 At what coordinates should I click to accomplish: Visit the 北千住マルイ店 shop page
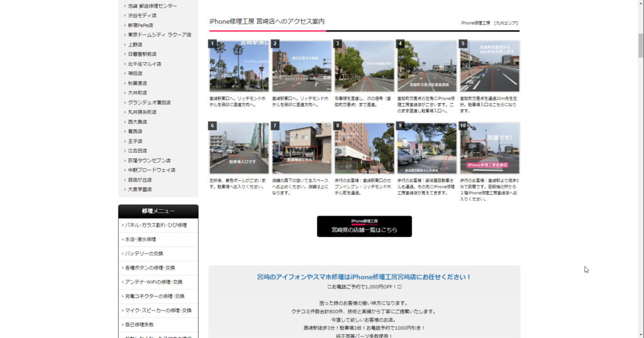[x=145, y=64]
